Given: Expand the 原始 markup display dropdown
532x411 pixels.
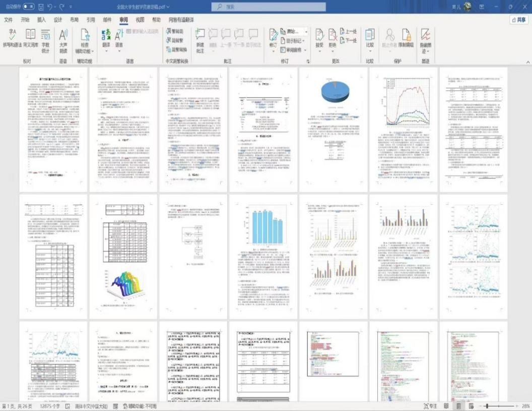Looking at the screenshot, I should [306, 31].
